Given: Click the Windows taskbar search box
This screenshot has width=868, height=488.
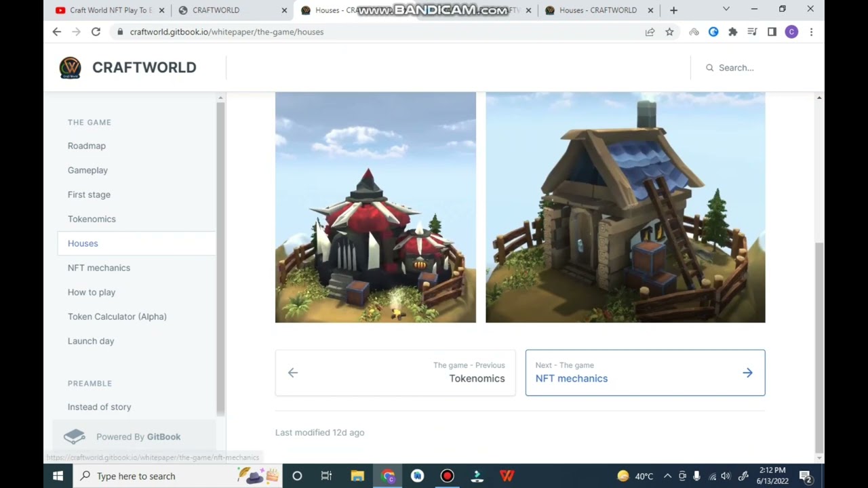Looking at the screenshot, I should click(177, 476).
